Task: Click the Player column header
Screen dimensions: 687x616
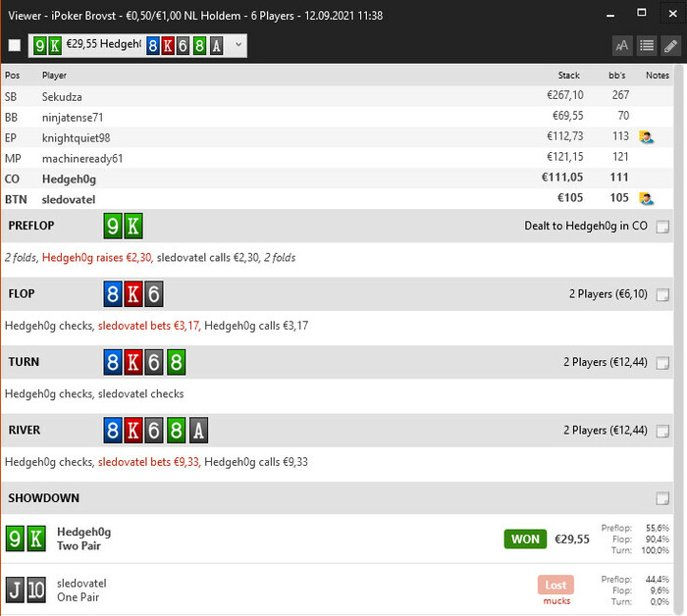Action: [x=54, y=76]
